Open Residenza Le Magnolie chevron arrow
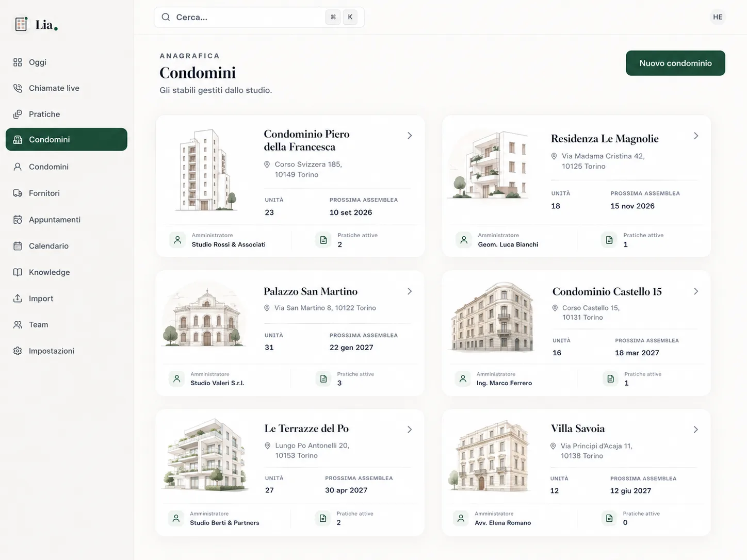This screenshot has height=560, width=747. click(x=696, y=136)
